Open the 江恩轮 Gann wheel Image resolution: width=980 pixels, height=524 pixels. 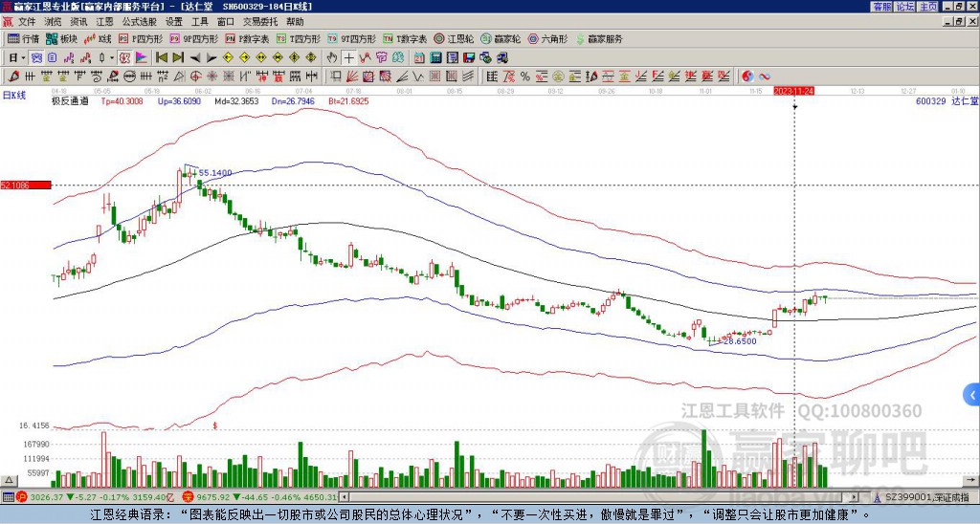pyautogui.click(x=454, y=38)
